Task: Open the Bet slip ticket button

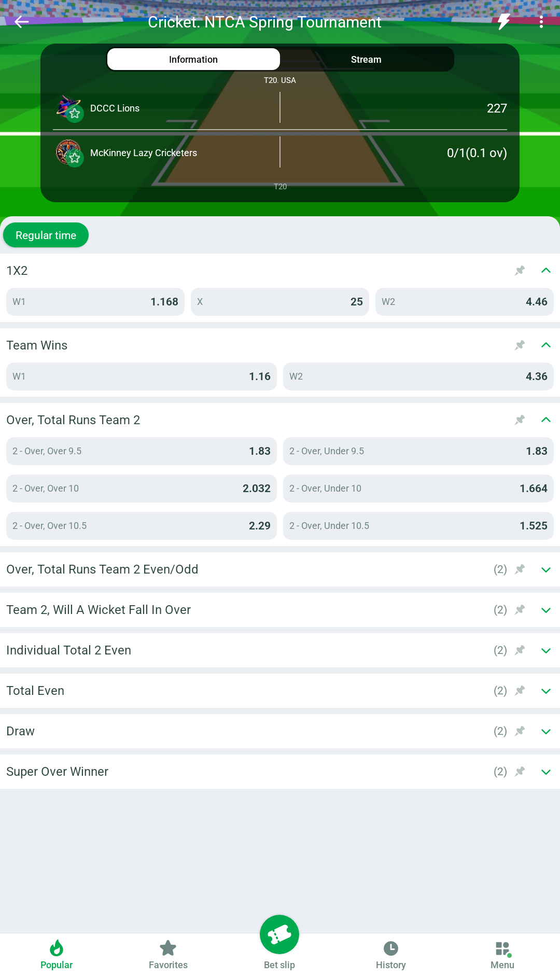Action: 279,934
